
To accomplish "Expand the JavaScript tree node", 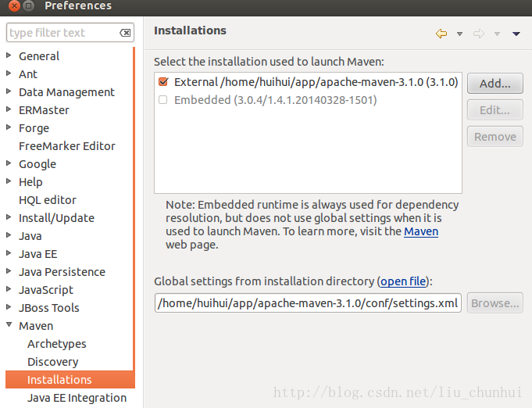I will tap(9, 289).
